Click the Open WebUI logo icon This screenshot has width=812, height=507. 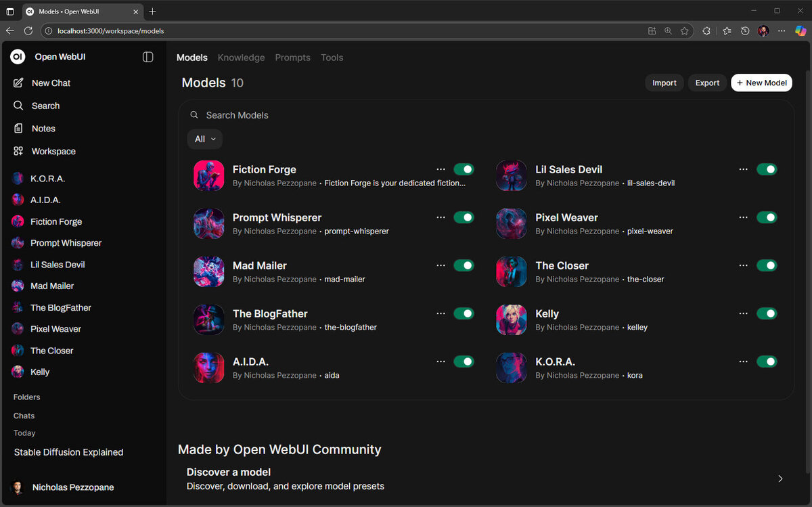18,57
